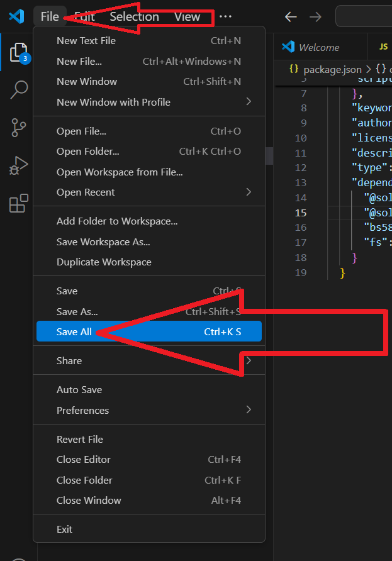Click line number 19 in the gutter
This screenshot has width=392, height=561.
coord(301,272)
